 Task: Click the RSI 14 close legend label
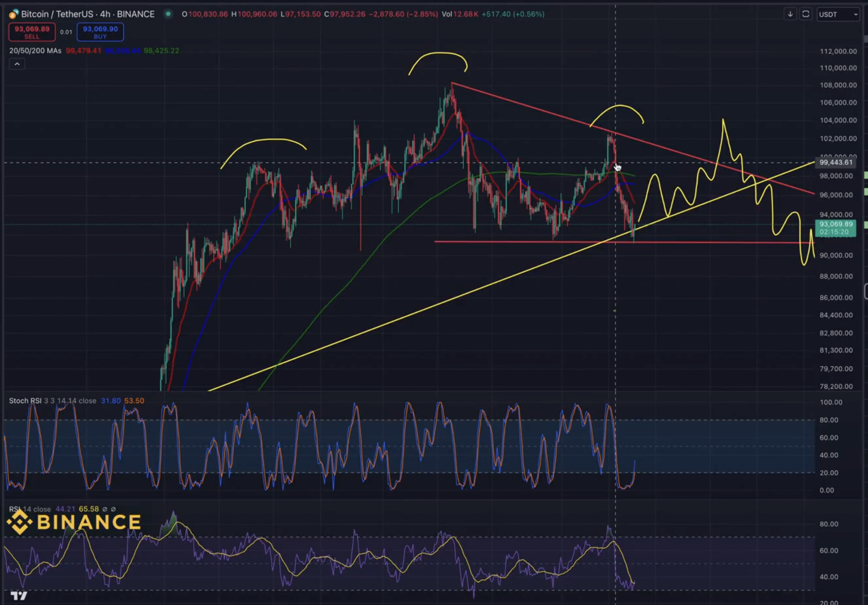pyautogui.click(x=29, y=510)
